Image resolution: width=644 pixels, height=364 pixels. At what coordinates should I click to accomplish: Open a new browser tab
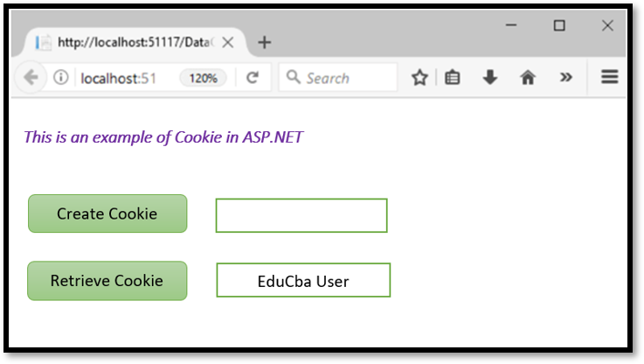[265, 42]
